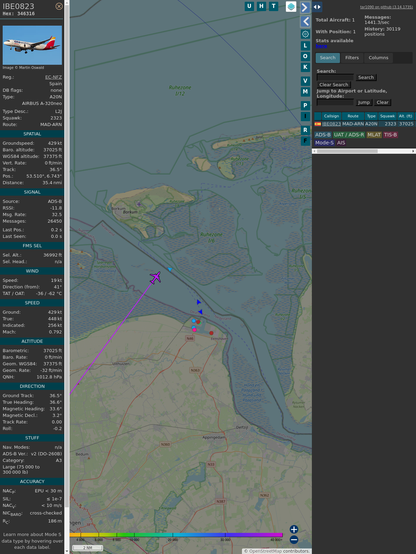Toggle the T button on the map
The image size is (416, 554).
point(273,6)
